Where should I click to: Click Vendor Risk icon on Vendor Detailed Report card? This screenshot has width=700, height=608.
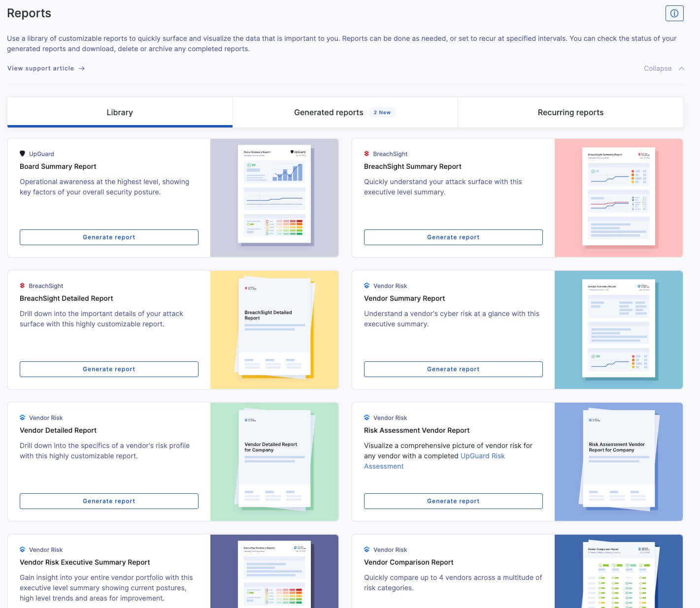click(x=22, y=417)
